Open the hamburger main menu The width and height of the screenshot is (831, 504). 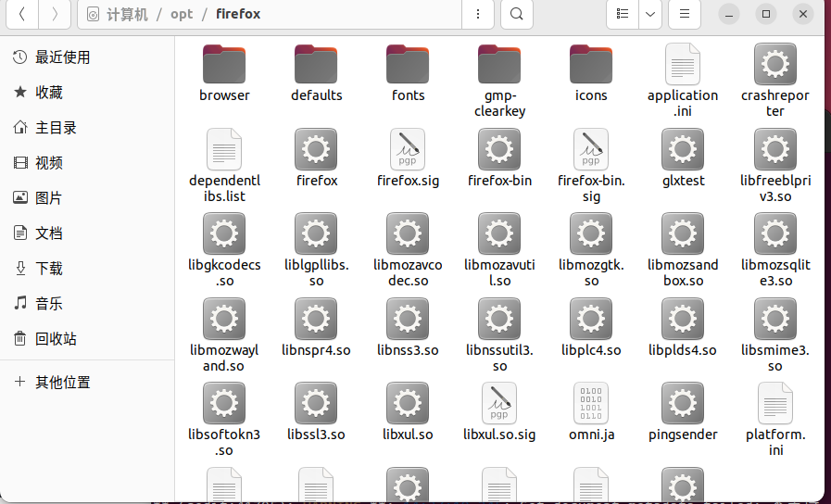[685, 14]
